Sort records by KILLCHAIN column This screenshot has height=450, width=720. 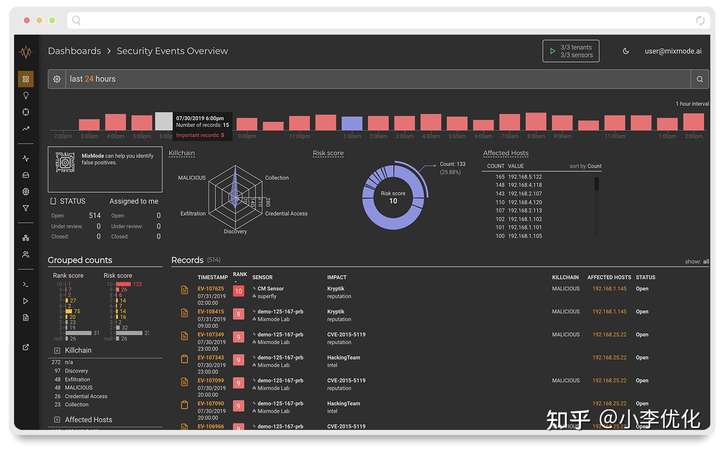(565, 277)
